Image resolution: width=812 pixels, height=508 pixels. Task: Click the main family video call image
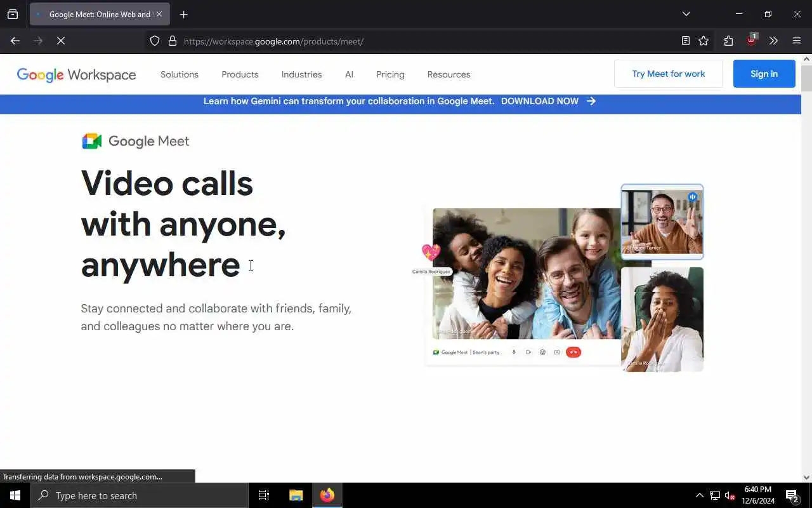pyautogui.click(x=527, y=273)
